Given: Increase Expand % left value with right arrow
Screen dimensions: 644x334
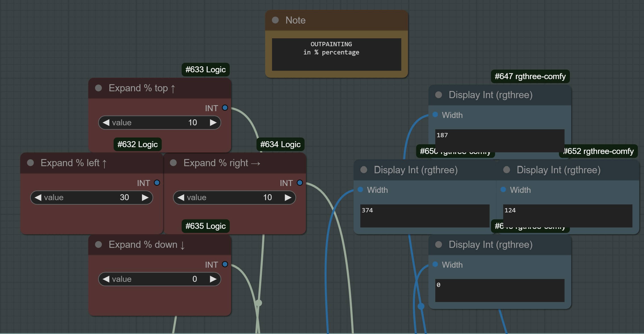Looking at the screenshot, I should pyautogui.click(x=145, y=197).
